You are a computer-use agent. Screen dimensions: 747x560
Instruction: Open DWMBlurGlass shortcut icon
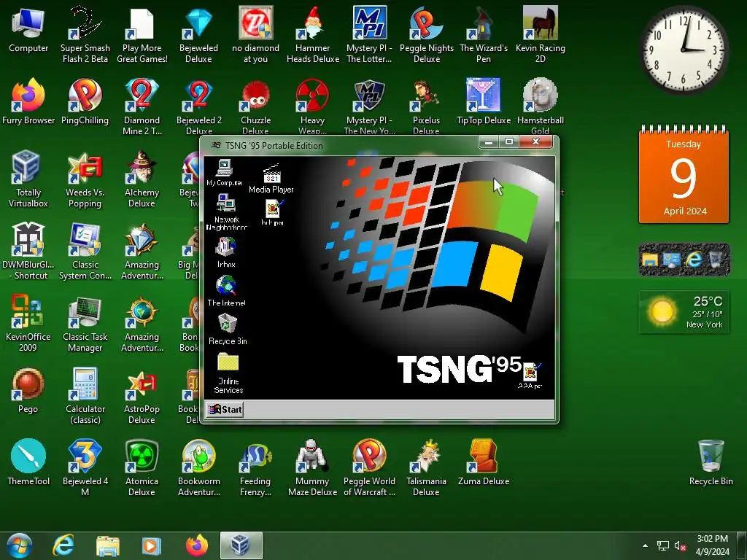click(28, 251)
